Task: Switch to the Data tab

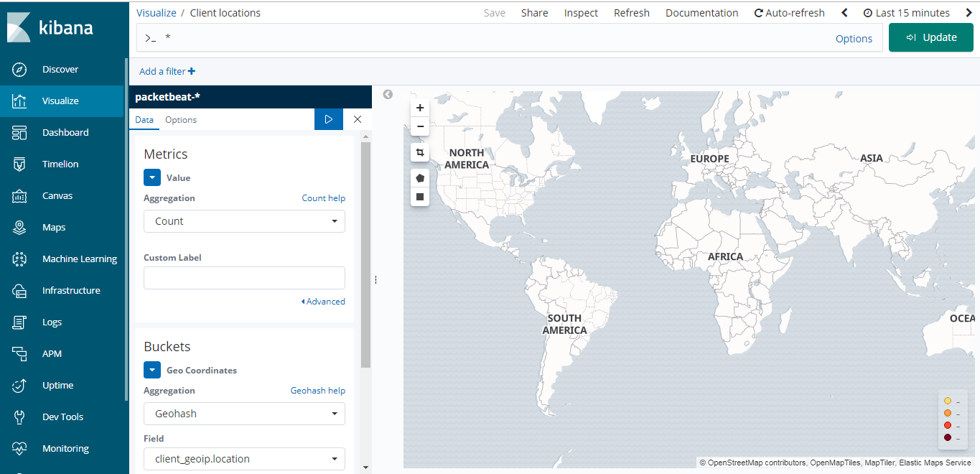Action: click(x=144, y=120)
